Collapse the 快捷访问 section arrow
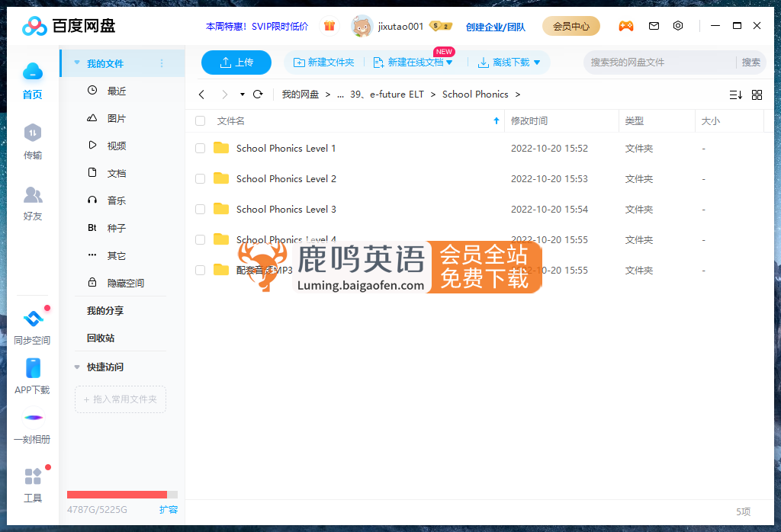This screenshot has height=532, width=781. click(x=77, y=367)
